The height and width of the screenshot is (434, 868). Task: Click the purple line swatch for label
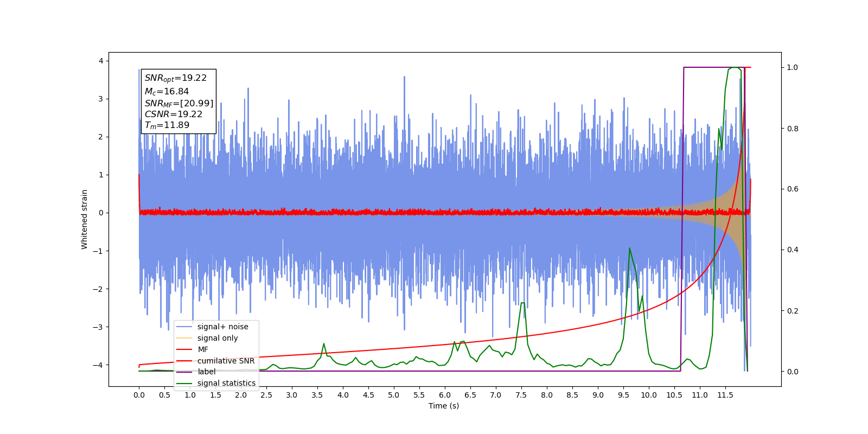184,372
